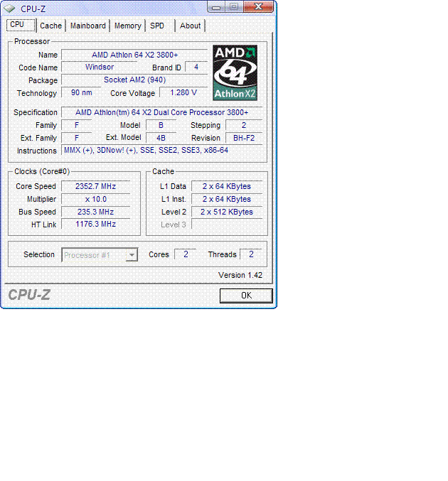Click the Ext. Model value '4B'

(x=161, y=138)
